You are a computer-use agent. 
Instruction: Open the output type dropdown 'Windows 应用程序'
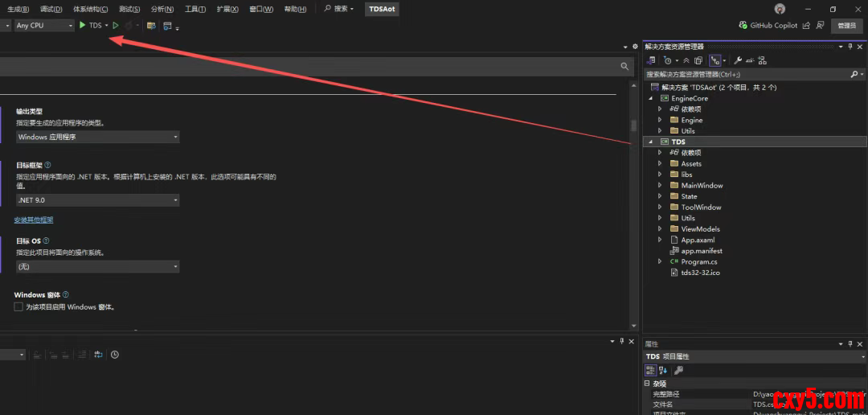point(97,137)
